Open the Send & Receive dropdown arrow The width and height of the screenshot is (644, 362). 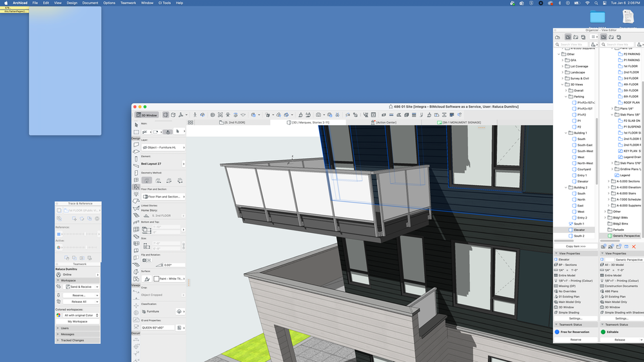[97, 287]
